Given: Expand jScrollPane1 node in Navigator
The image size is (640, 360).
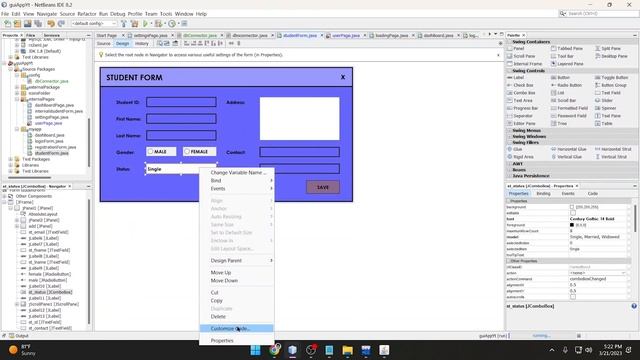Looking at the screenshot, I should pyautogui.click(x=17, y=304).
